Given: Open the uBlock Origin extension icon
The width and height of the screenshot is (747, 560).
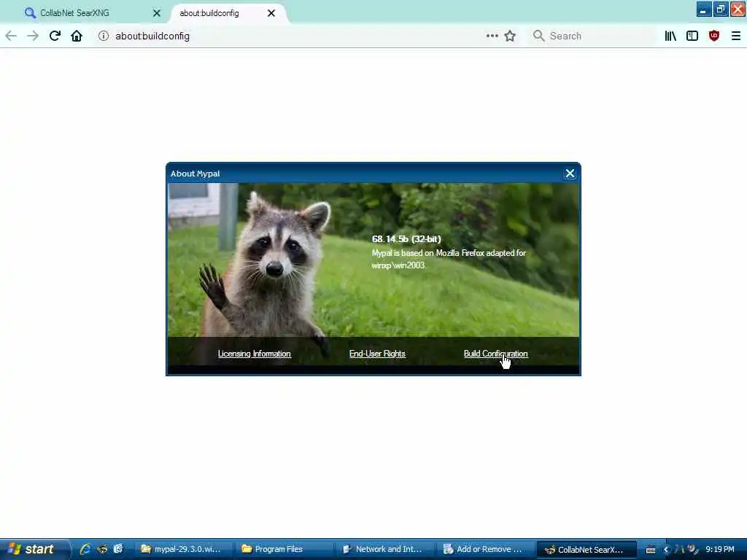Looking at the screenshot, I should pos(714,36).
